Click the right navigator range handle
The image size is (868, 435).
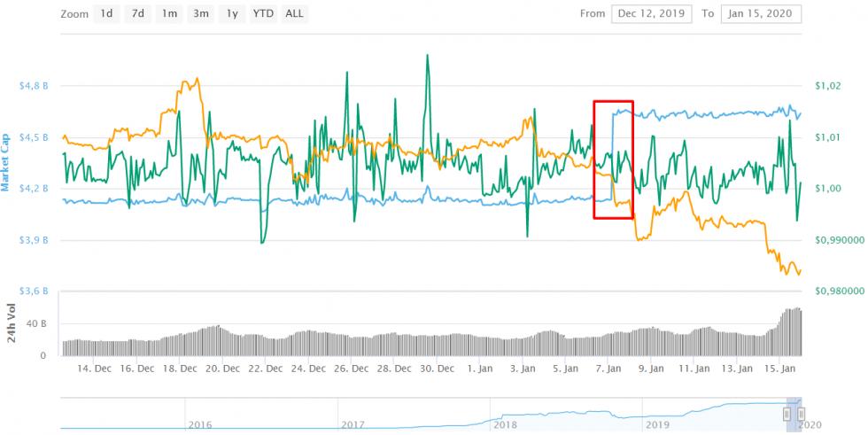pyautogui.click(x=801, y=413)
